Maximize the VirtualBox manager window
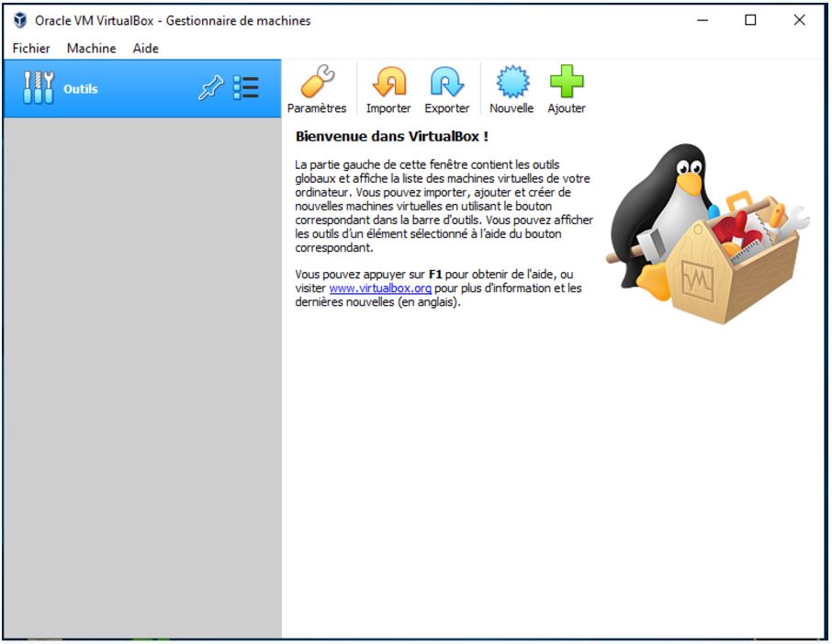This screenshot has height=644, width=832. 750,20
